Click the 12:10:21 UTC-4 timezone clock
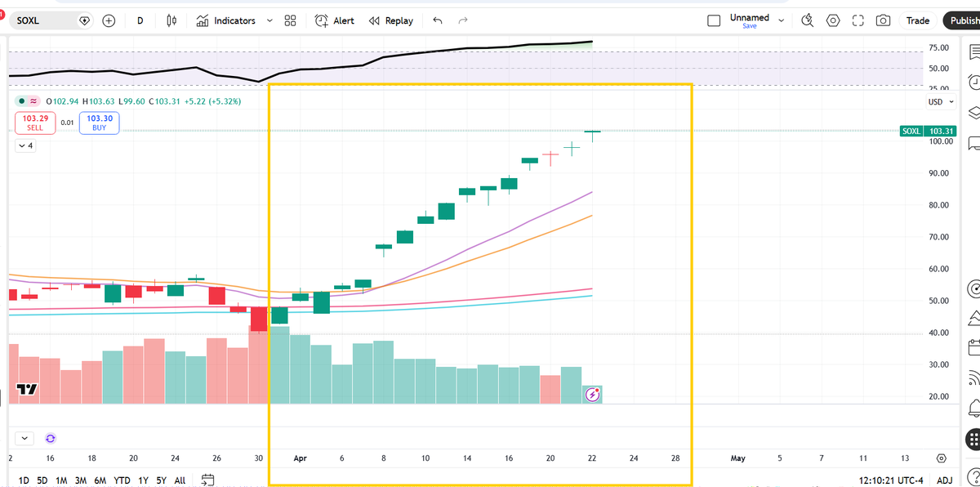The image size is (980, 487). point(891,480)
